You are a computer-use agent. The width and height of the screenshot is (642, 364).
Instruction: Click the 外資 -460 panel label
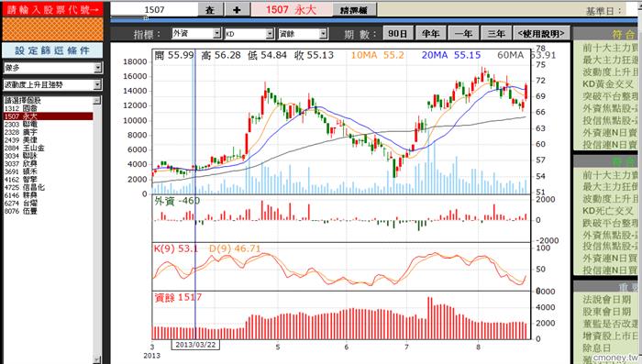pos(177,201)
